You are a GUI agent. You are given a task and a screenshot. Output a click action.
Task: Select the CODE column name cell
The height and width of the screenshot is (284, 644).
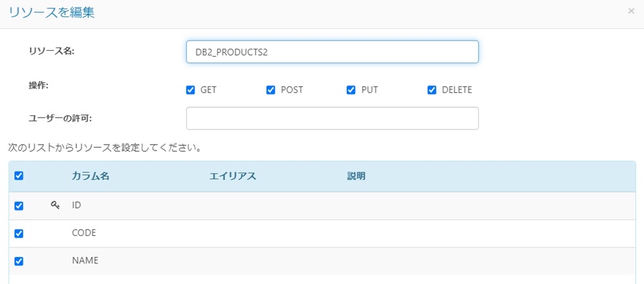(84, 233)
